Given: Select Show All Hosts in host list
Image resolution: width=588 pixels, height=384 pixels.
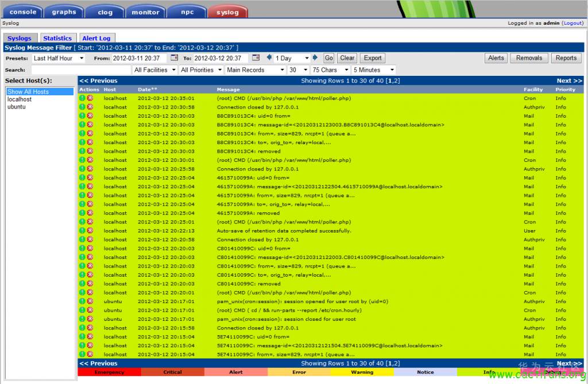Looking at the screenshot, I should [x=40, y=91].
